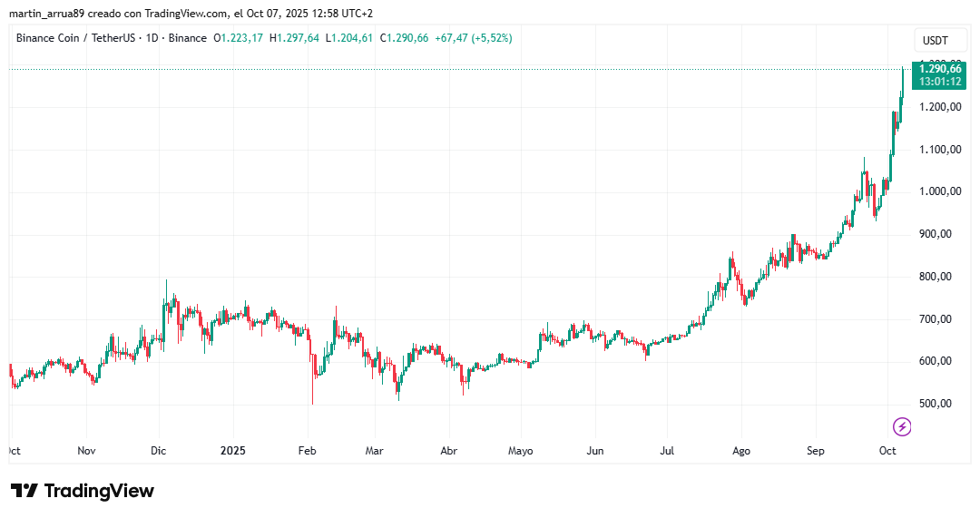Click the 2025 year marker on time axis
Screen dimensions: 980x518
click(233, 450)
